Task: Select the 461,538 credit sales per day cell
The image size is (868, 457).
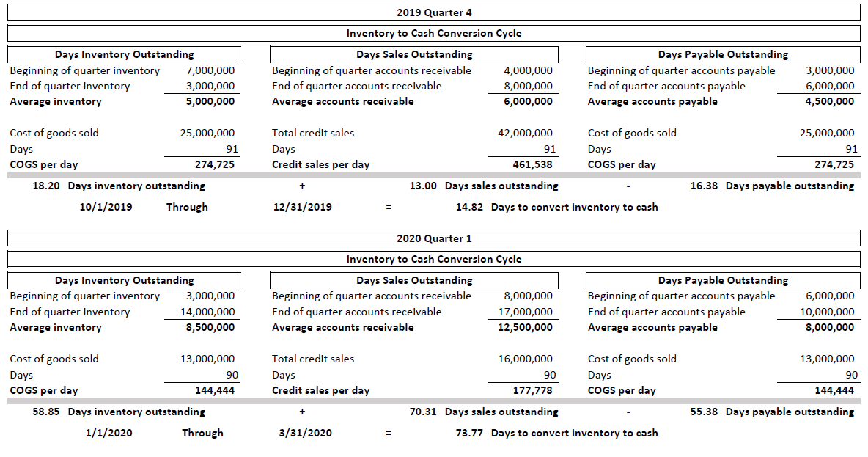Action: click(532, 164)
